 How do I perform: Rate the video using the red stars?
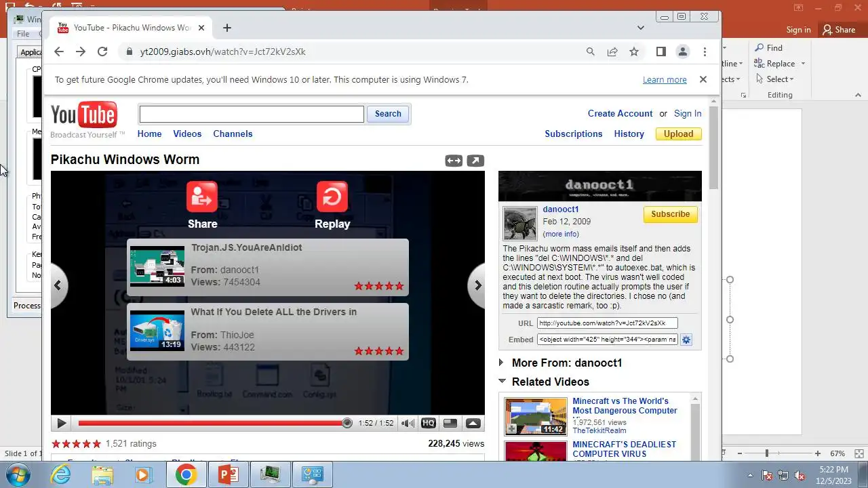tap(76, 444)
